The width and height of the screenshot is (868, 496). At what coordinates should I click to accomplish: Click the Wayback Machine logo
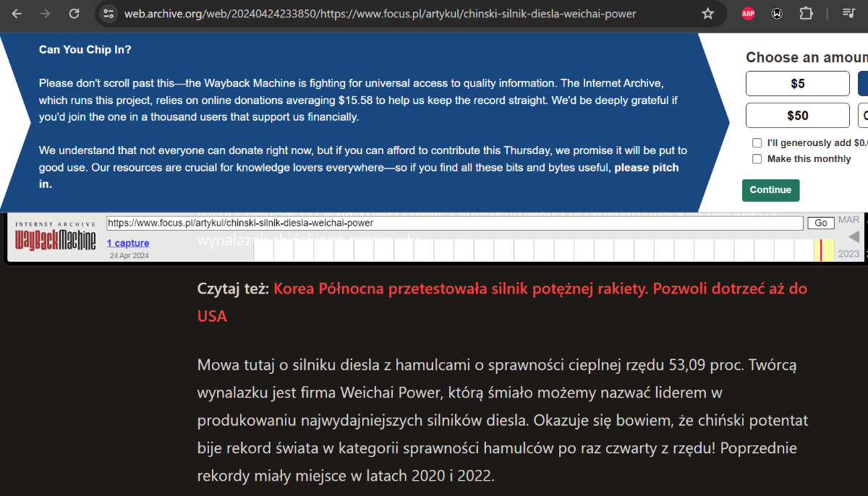click(55, 236)
